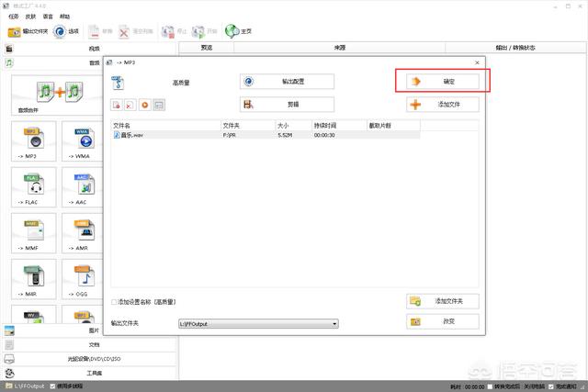
Task: Click the remove-file icon with red dot
Action: (x=117, y=105)
